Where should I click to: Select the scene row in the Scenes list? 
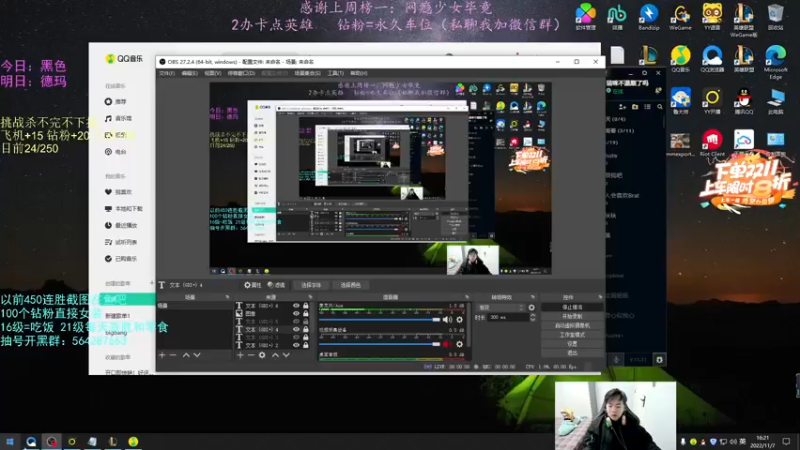[x=195, y=306]
